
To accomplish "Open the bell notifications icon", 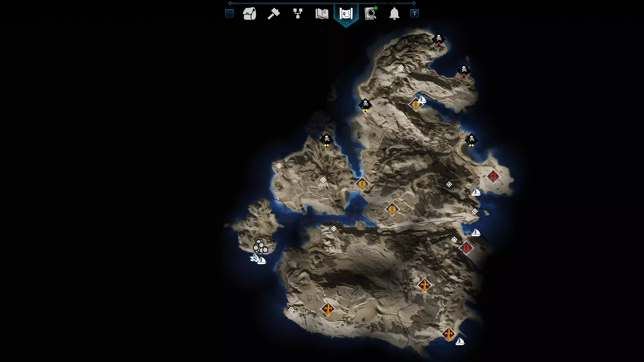I will pos(394,14).
